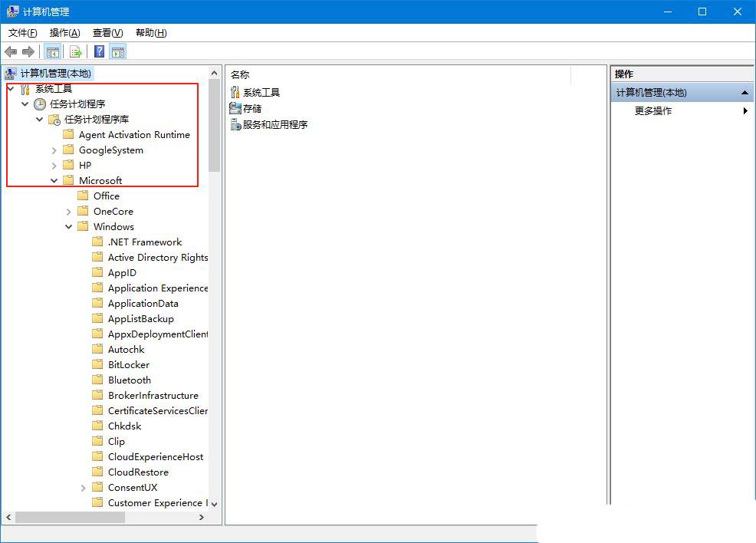756x543 pixels.
Task: Select AppxDeploymentClient in the tree
Action: [158, 334]
